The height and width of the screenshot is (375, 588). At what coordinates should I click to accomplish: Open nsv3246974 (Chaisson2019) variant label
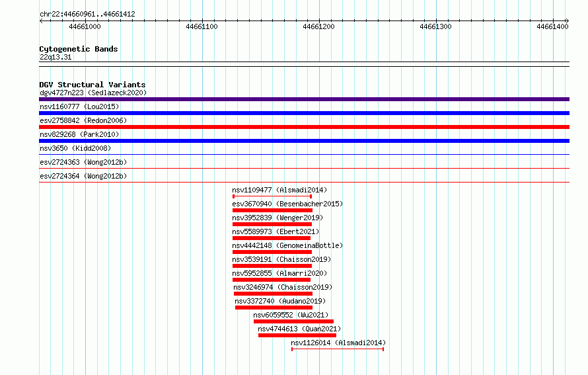point(283,287)
